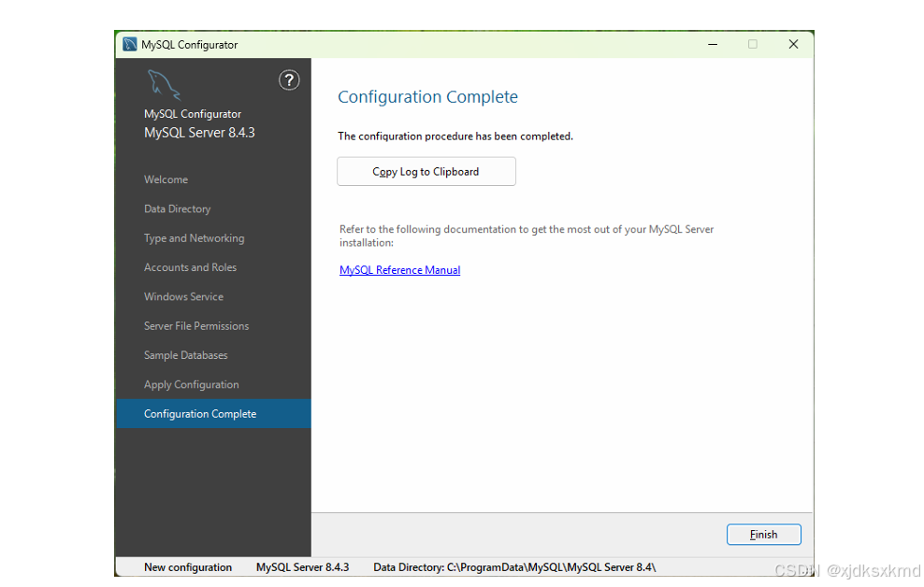Select the Windows Service sidebar entry
924x587 pixels.
pyautogui.click(x=183, y=296)
